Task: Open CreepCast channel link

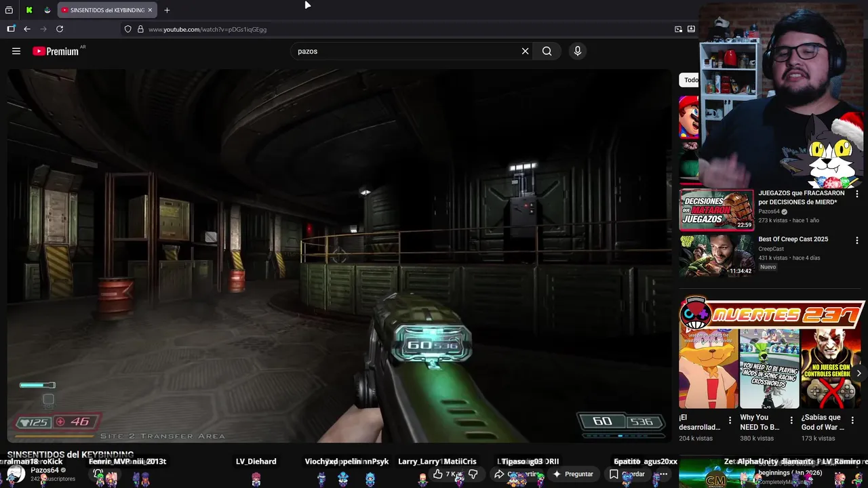Action: (x=771, y=249)
